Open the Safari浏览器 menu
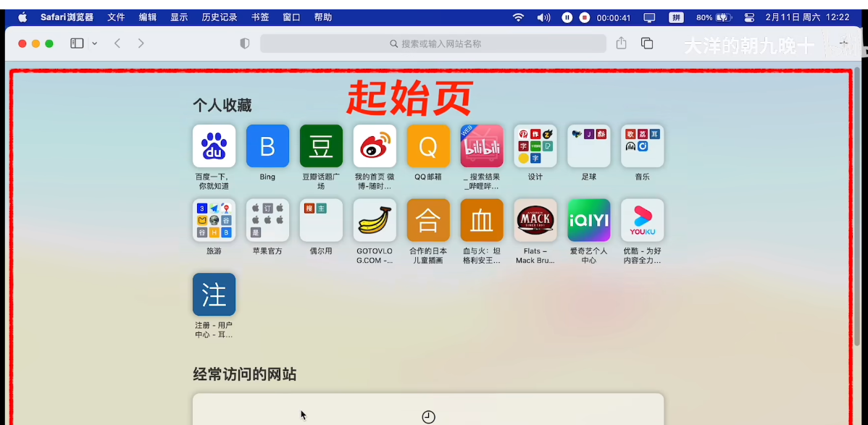Screen dimensions: 868x425 [67, 17]
